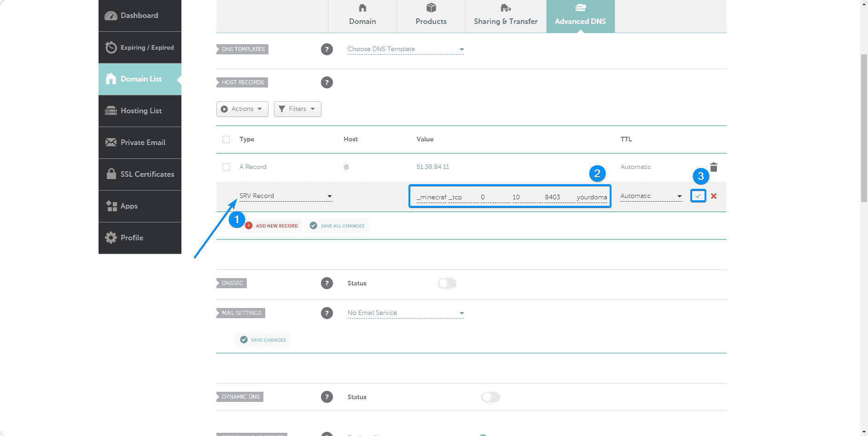
Task: Click help icon beside Dynamic DNS
Action: [326, 397]
